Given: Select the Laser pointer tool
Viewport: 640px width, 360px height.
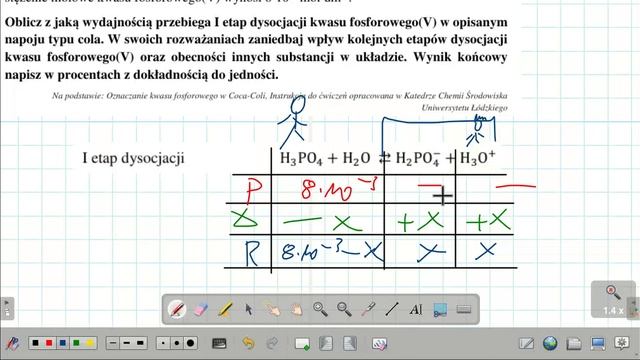Looking at the screenshot, I should click(x=368, y=309).
